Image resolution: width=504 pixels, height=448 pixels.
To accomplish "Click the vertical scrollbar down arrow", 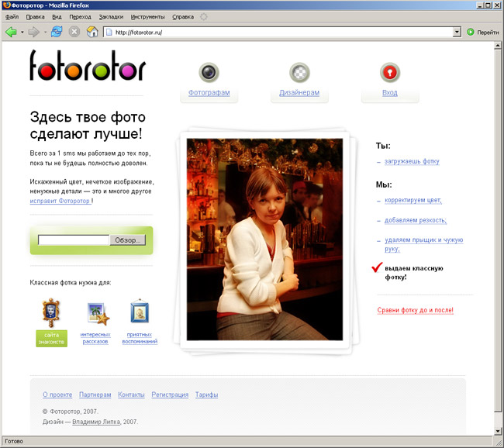I will click(x=498, y=429).
